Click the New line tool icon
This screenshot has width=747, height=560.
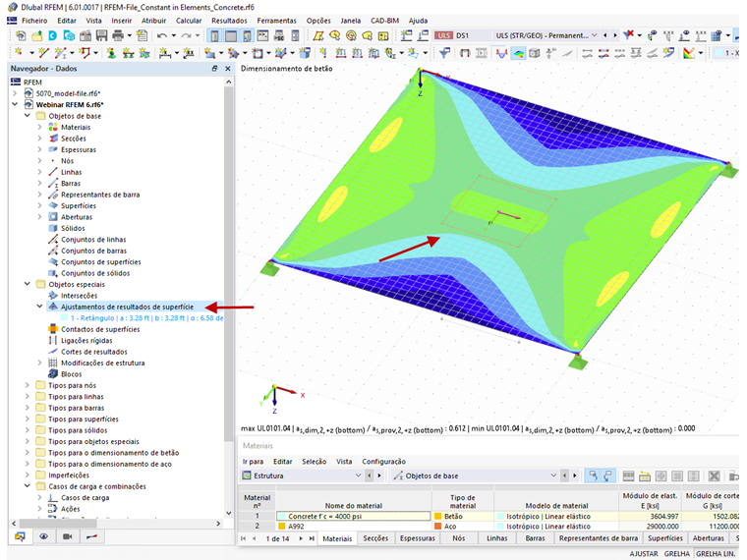(x=44, y=53)
